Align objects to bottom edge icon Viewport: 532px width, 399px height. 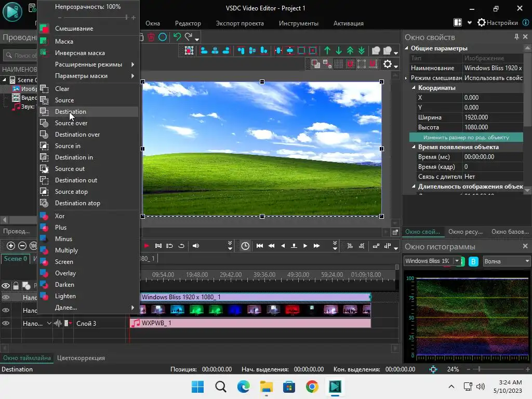point(263,50)
